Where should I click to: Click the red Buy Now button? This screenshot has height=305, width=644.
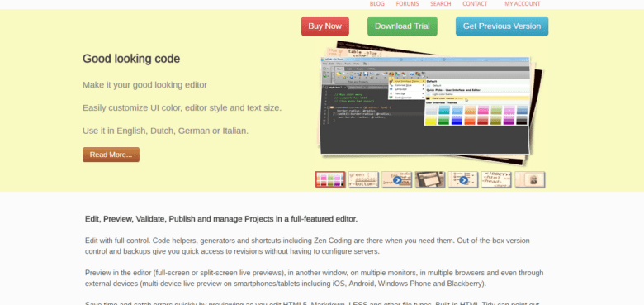pos(324,26)
